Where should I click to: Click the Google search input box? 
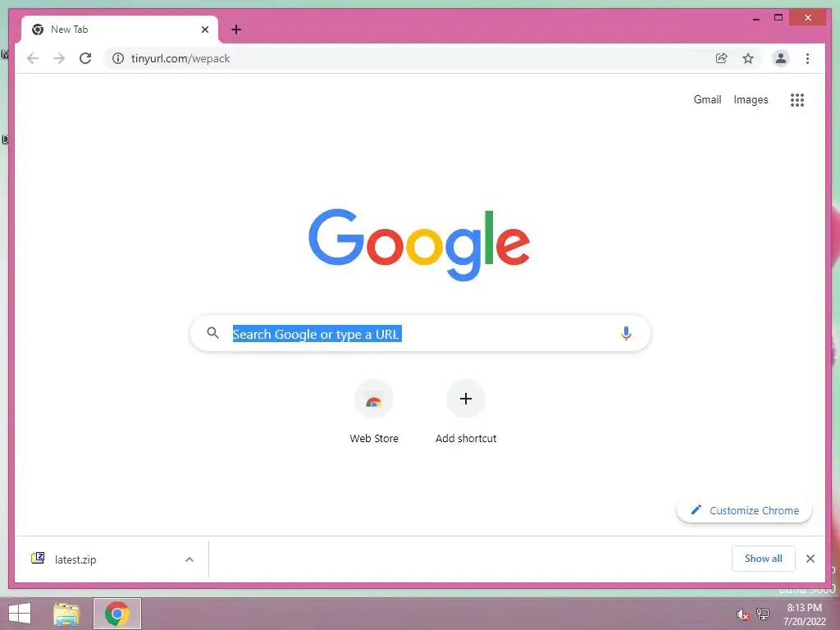point(421,333)
